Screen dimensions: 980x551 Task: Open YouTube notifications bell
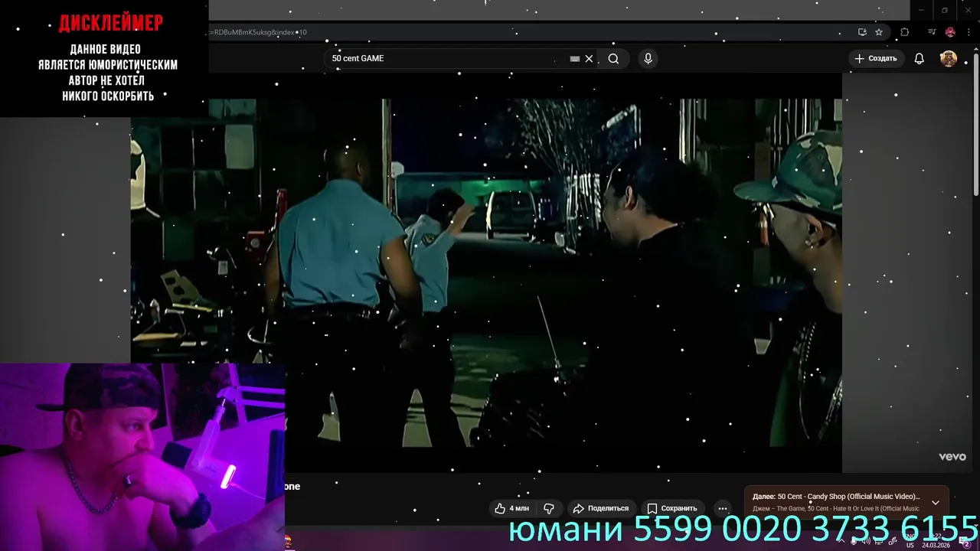coord(920,58)
